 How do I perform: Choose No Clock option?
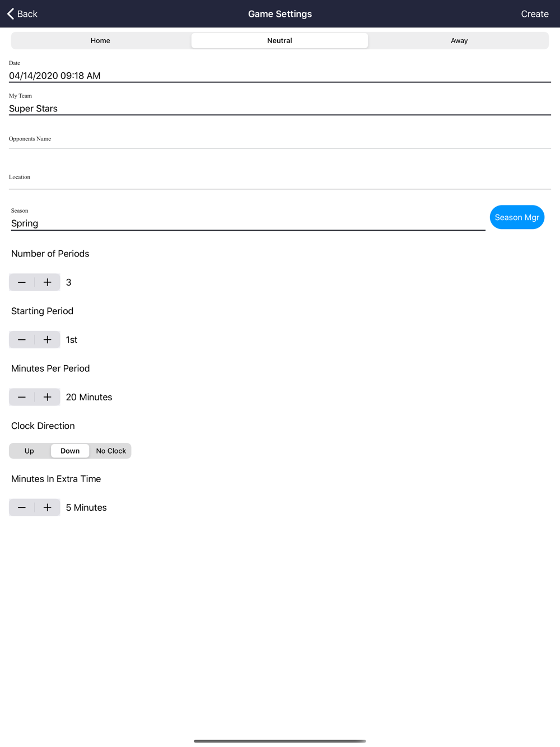coord(111,451)
